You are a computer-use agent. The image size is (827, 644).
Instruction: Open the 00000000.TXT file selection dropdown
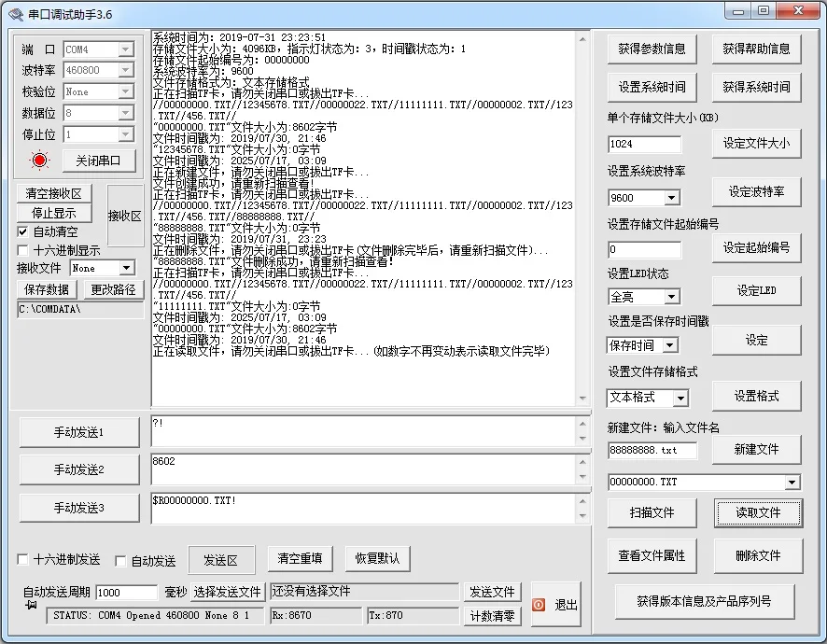(x=792, y=483)
